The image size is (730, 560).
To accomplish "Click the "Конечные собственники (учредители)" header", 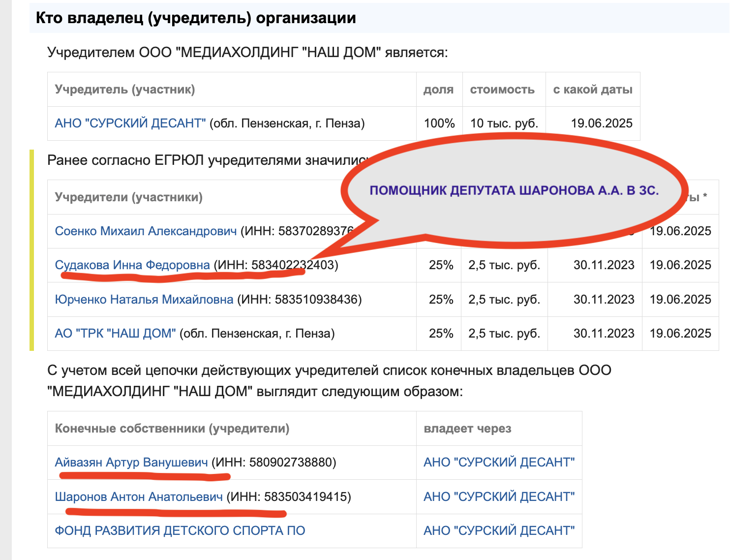I will (172, 429).
